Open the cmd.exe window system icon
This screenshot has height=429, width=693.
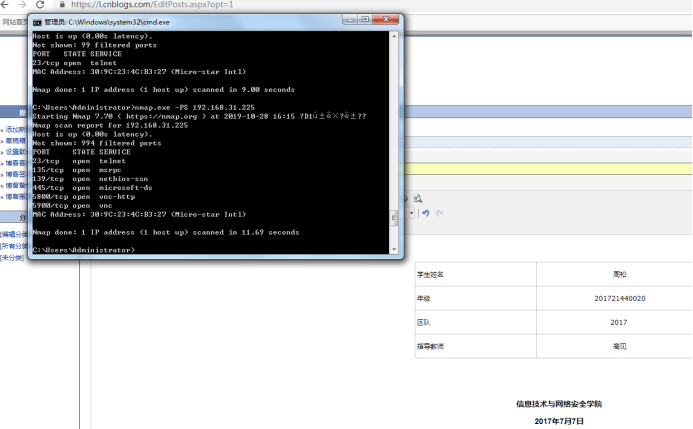[x=37, y=22]
